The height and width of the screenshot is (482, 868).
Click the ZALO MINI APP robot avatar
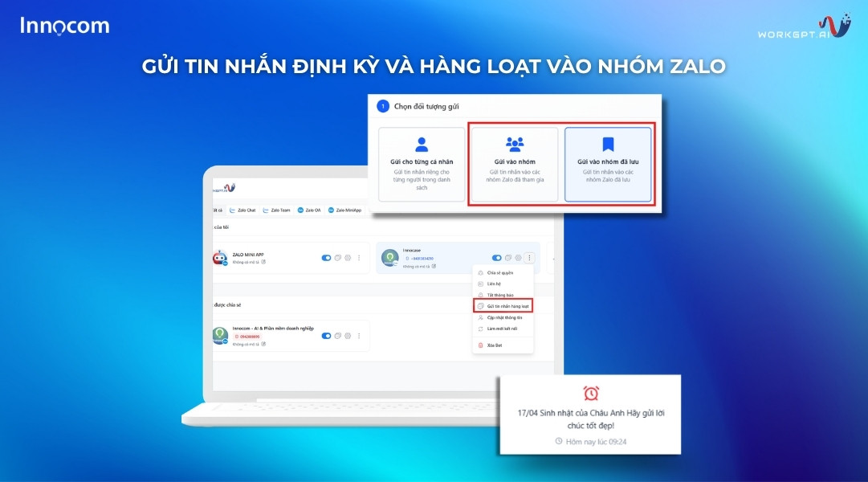[x=220, y=258]
